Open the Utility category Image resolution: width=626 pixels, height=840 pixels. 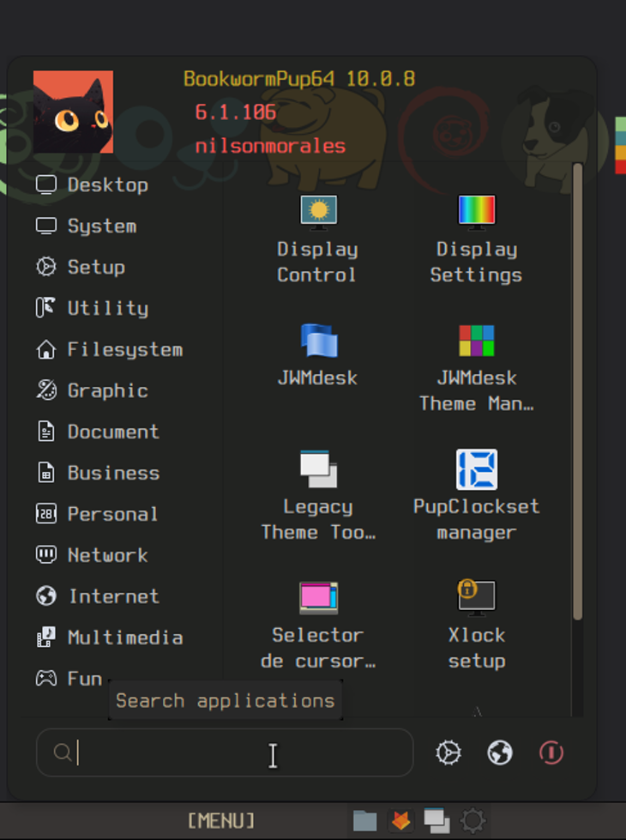92,308
